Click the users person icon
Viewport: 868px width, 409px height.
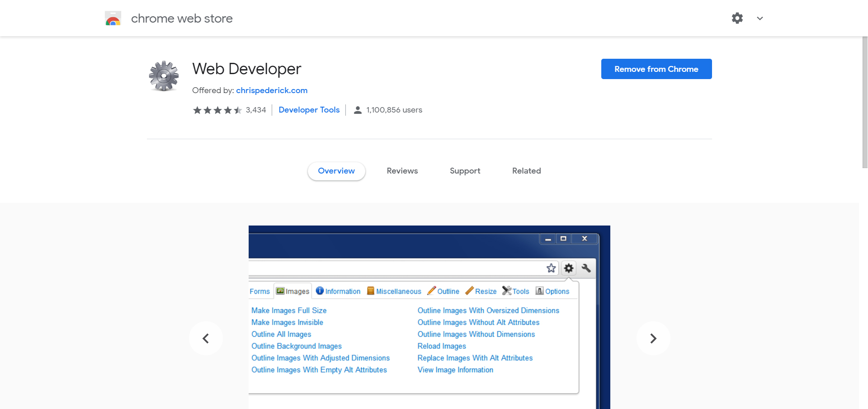click(x=358, y=110)
